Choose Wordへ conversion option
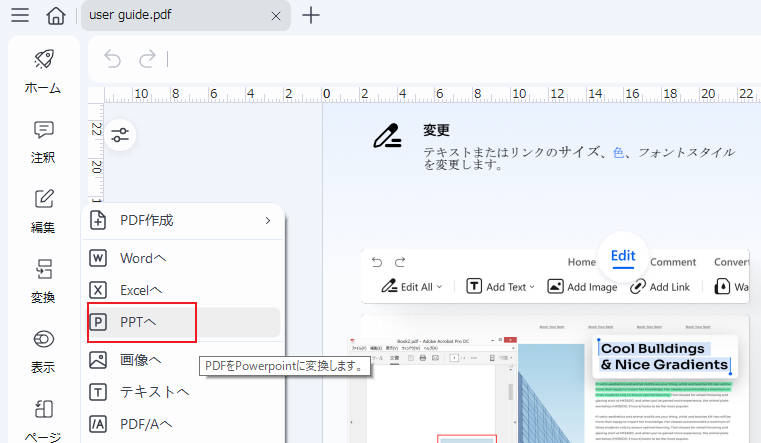761x443 pixels. coord(183,258)
